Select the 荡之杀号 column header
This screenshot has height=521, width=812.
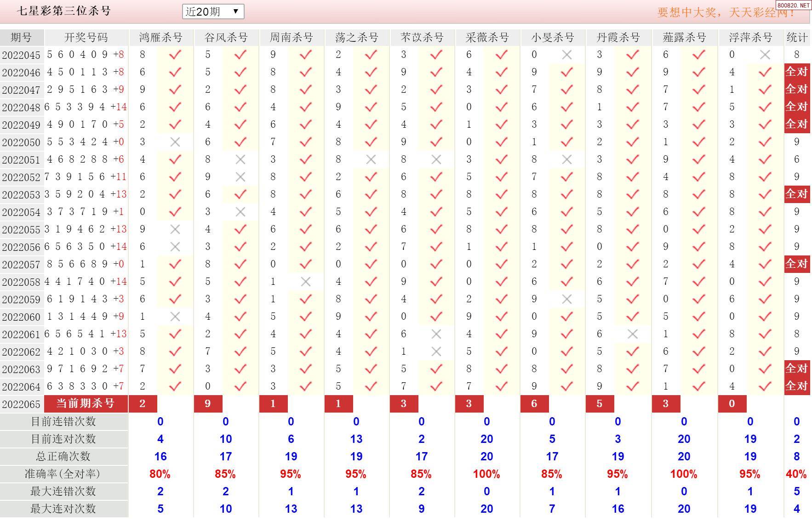[x=357, y=38]
